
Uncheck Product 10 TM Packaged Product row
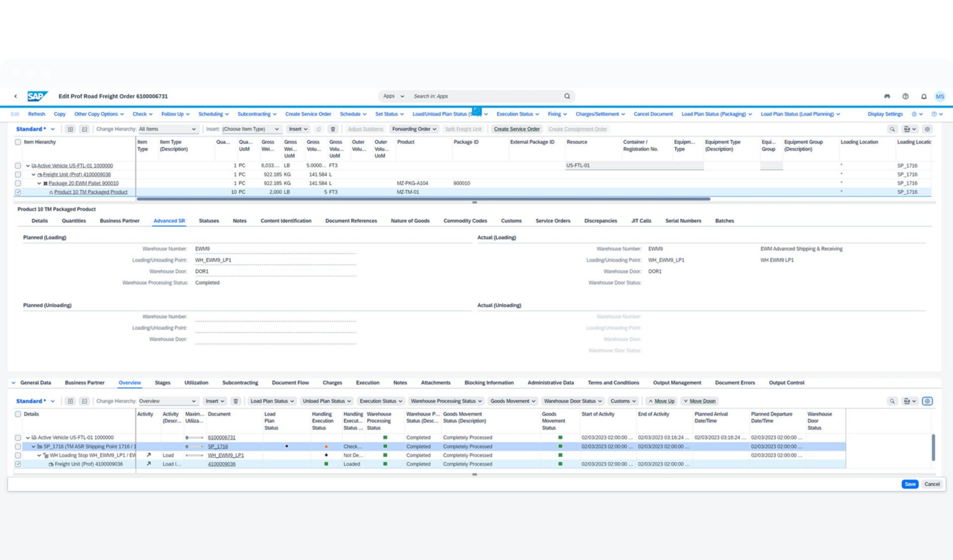tap(18, 192)
